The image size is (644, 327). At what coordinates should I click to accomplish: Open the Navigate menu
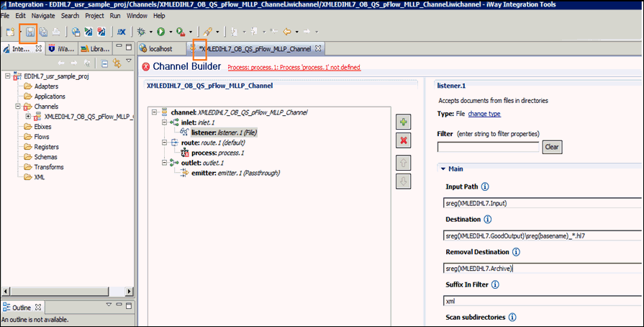pos(43,16)
